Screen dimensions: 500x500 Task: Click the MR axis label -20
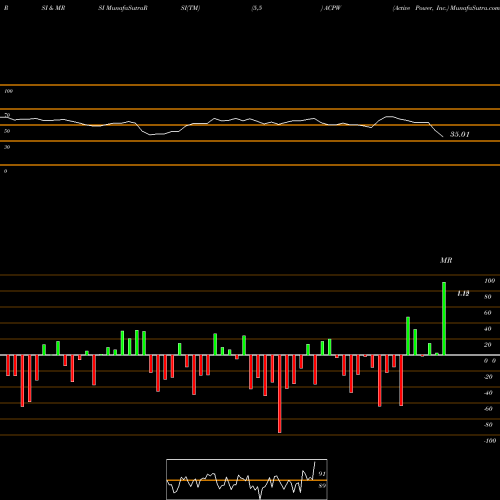tap(488, 377)
